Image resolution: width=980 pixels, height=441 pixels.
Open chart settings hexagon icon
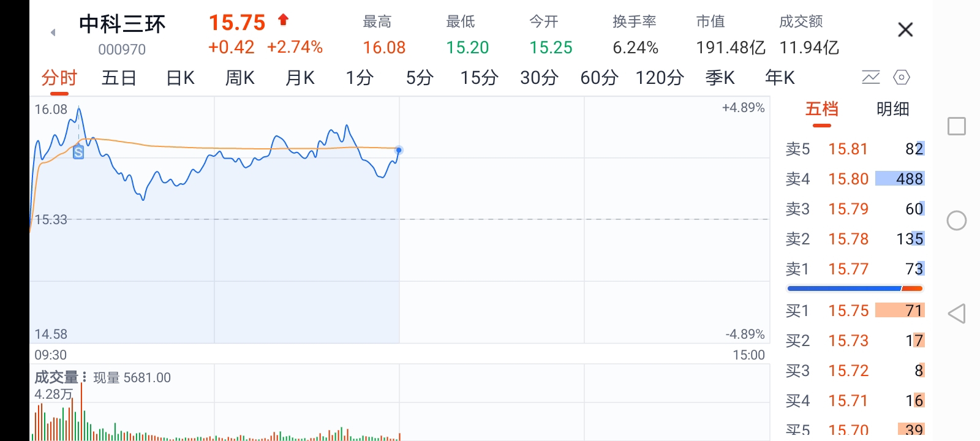pyautogui.click(x=902, y=78)
